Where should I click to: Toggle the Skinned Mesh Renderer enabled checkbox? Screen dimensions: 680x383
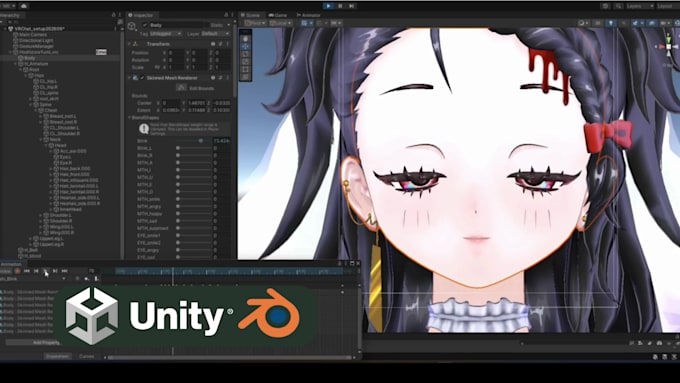[142, 78]
